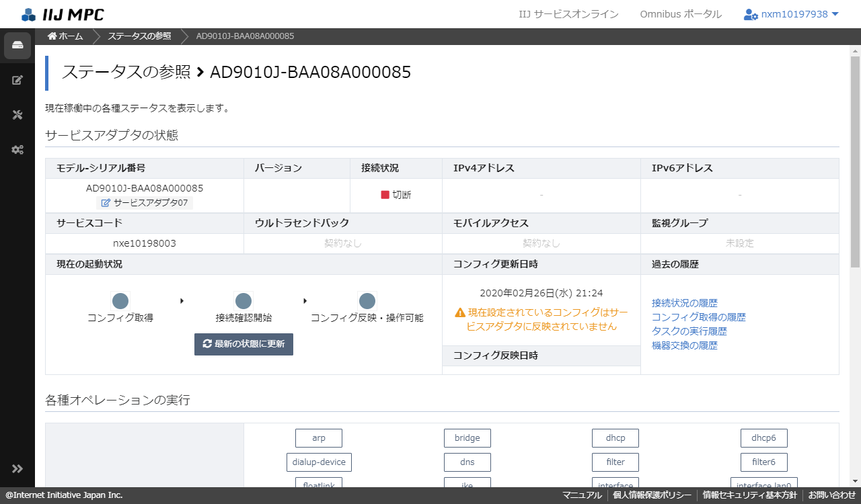This screenshot has width=861, height=504.
Task: Select date 2020年02月26日(水) 21:24
Action: pos(541,293)
